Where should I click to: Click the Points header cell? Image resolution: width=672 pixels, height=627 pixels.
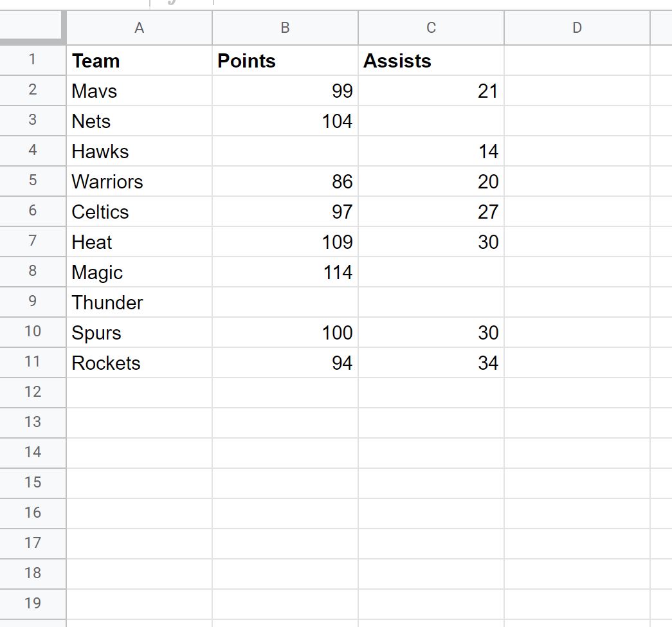coord(285,60)
